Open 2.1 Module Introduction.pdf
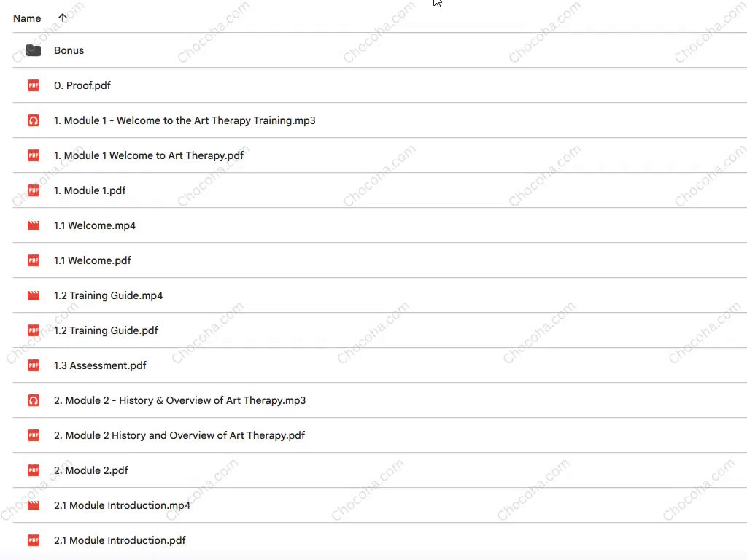The image size is (747, 560). [120, 540]
